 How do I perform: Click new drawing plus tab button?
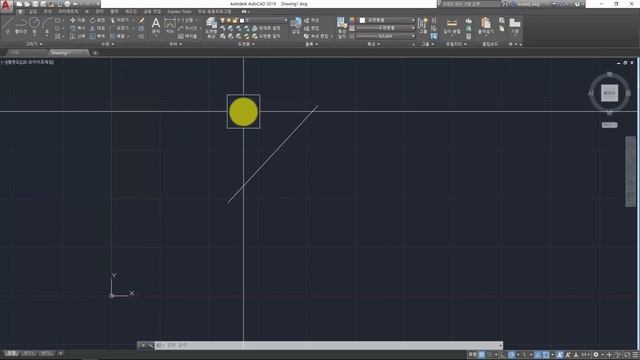95,53
